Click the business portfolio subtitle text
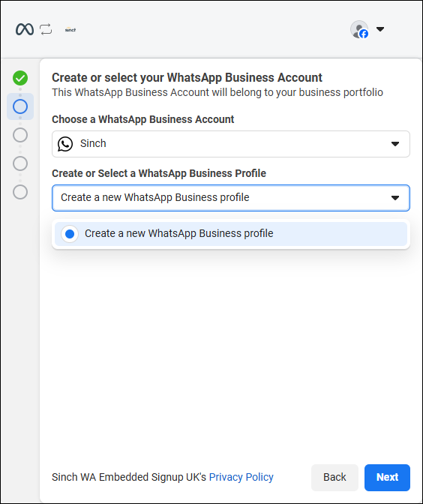 217,92
